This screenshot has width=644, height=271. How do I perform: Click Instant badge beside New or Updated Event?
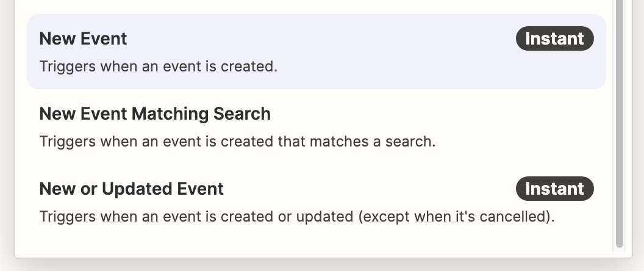554,189
